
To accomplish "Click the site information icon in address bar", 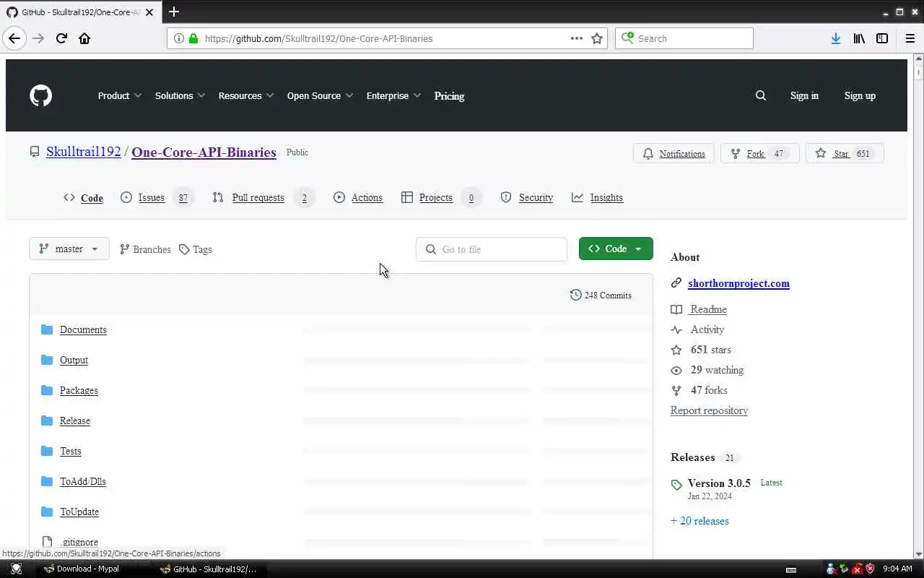I will click(178, 38).
